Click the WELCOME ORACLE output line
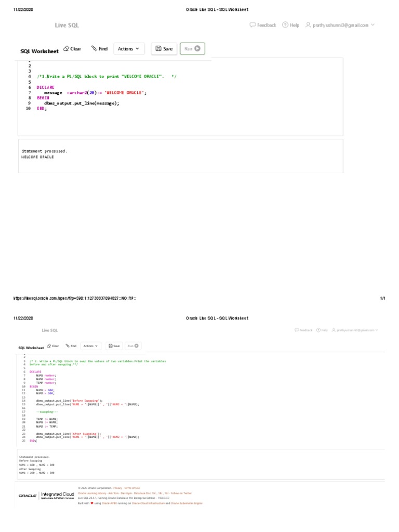This screenshot has width=399, height=532. pyautogui.click(x=37, y=157)
